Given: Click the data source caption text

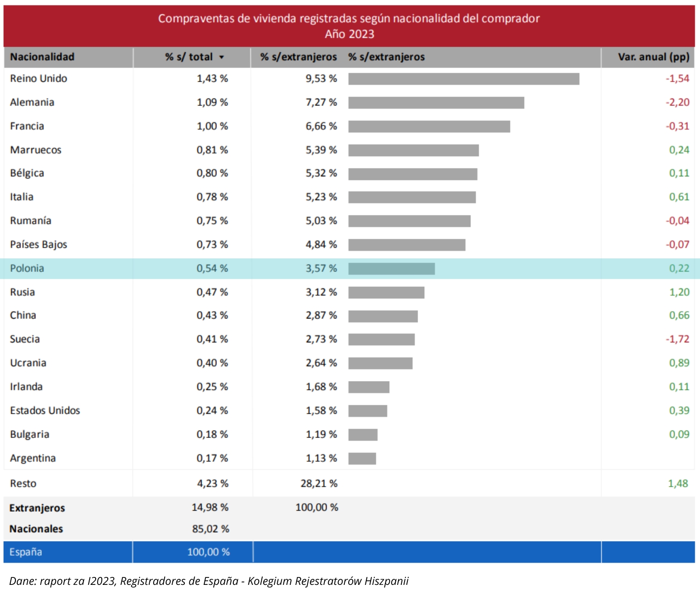Looking at the screenshot, I should pos(209,581).
